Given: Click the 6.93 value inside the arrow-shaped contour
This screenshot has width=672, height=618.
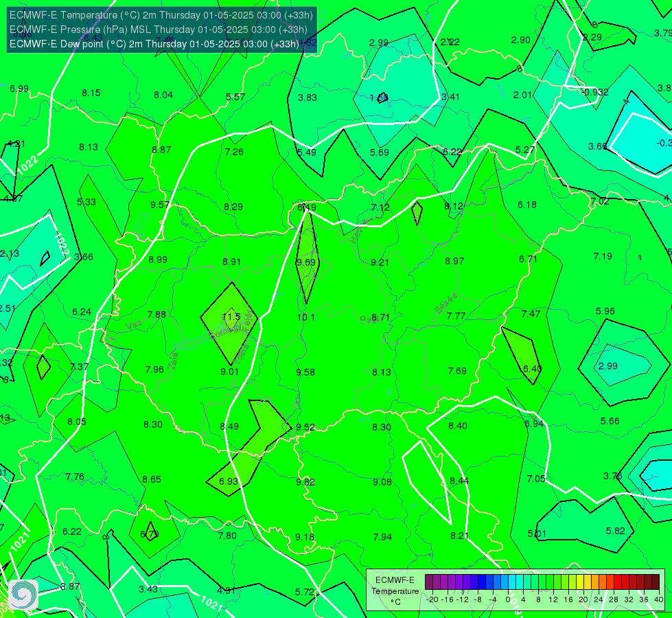Looking at the screenshot, I should click(228, 481).
